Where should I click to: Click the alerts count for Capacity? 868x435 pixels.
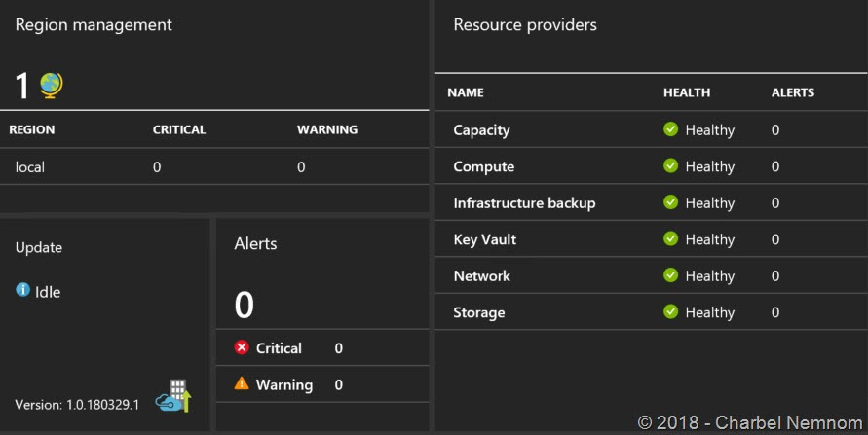pyautogui.click(x=775, y=129)
